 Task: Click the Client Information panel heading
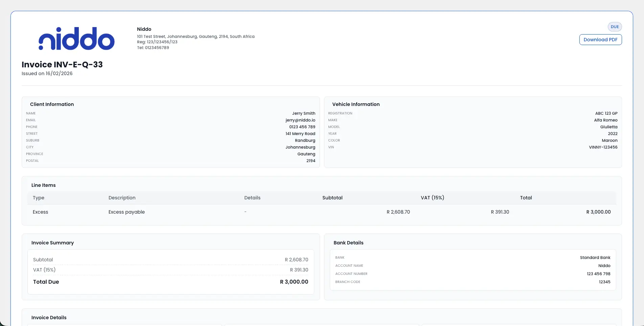[52, 104]
